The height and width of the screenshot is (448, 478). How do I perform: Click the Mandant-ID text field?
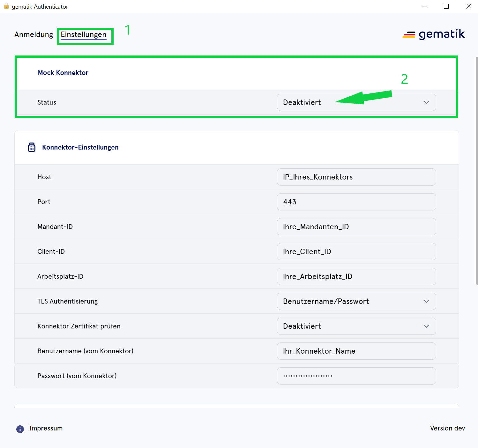pyautogui.click(x=356, y=227)
